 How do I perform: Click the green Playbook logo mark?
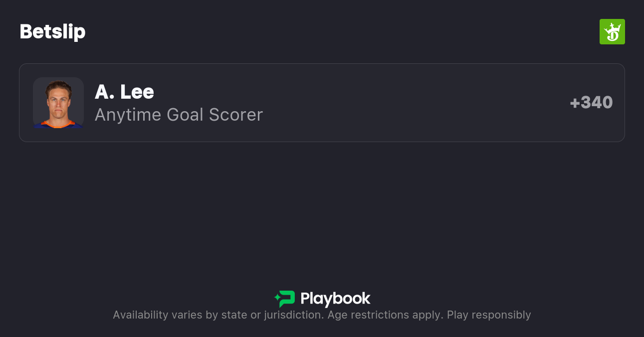[287, 299]
